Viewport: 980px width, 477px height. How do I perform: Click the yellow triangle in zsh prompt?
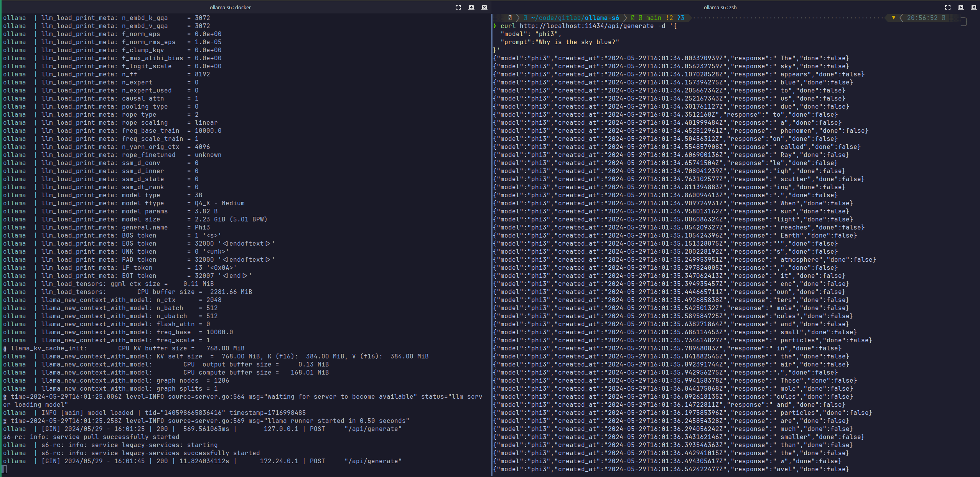pos(893,18)
